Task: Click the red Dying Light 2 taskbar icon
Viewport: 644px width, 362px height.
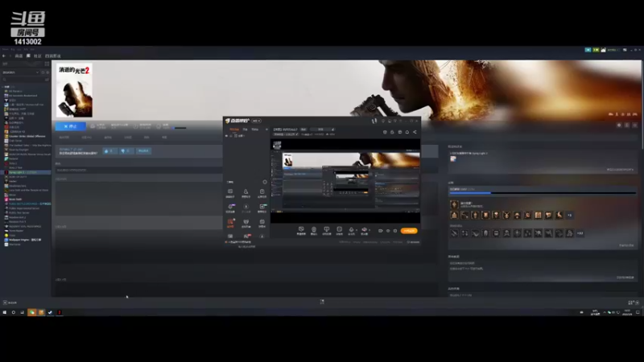Action: 59,312
